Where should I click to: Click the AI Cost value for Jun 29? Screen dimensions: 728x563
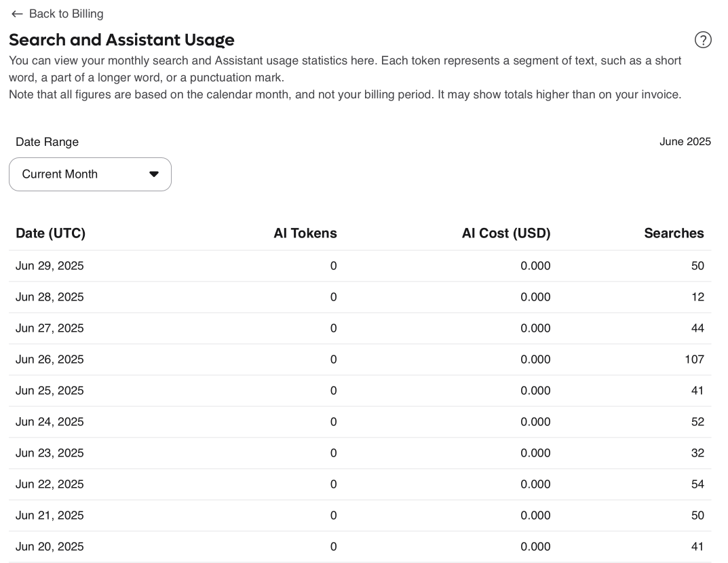coord(535,265)
